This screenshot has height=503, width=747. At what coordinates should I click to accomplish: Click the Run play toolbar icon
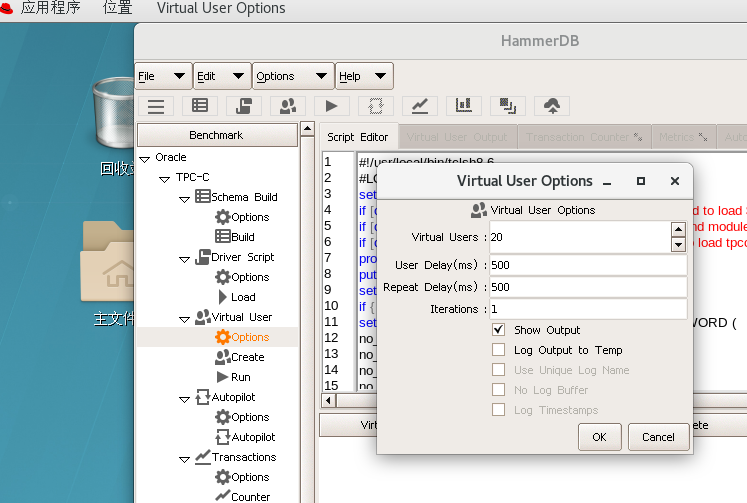332,106
